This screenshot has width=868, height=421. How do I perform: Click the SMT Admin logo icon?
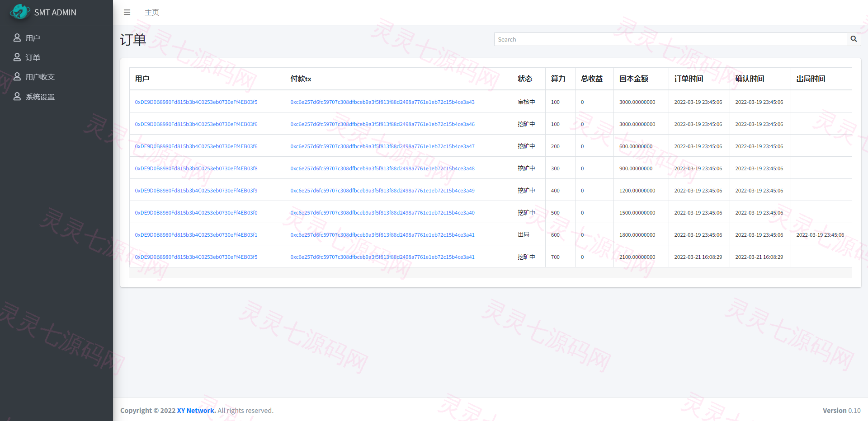(x=19, y=12)
